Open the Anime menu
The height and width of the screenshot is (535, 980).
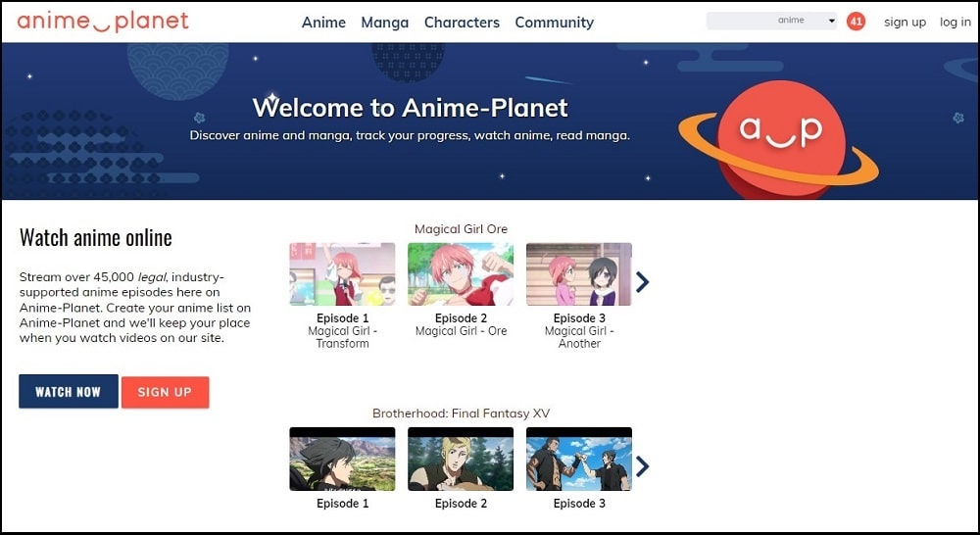[x=323, y=23]
